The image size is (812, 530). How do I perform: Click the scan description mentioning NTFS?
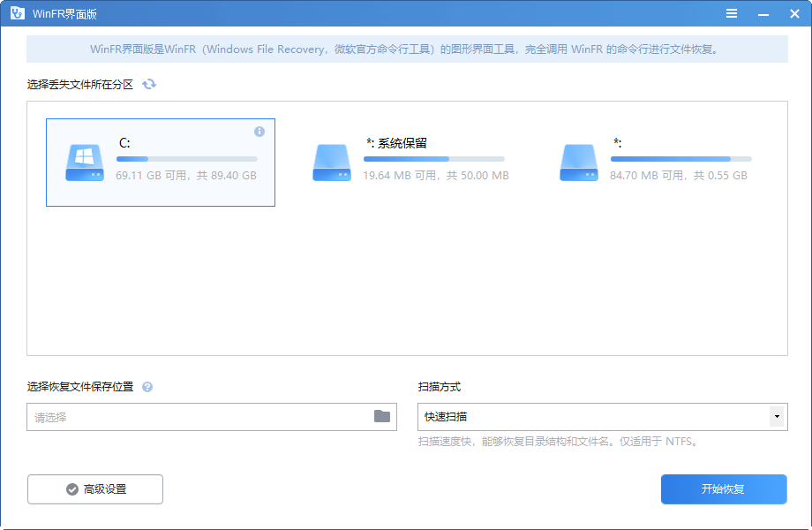pos(560,442)
